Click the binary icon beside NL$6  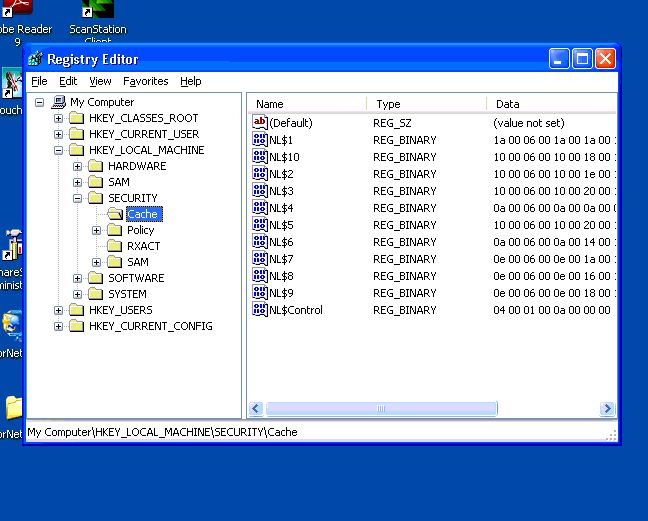tap(260, 241)
